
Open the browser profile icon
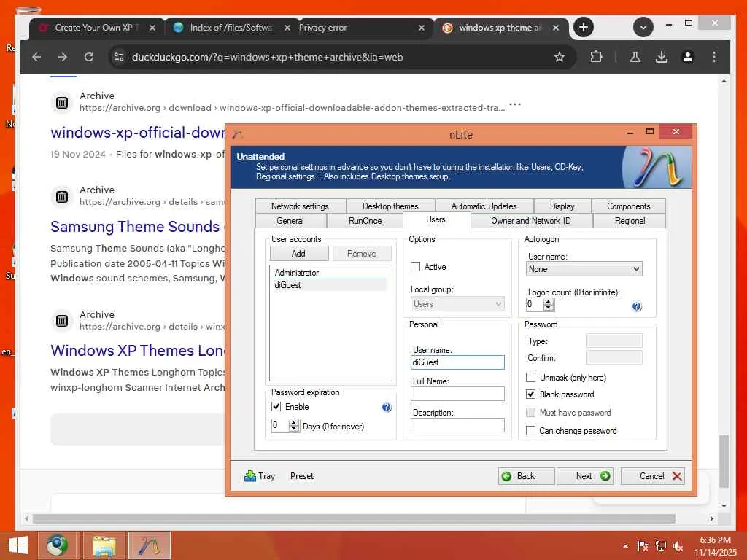pyautogui.click(x=687, y=57)
